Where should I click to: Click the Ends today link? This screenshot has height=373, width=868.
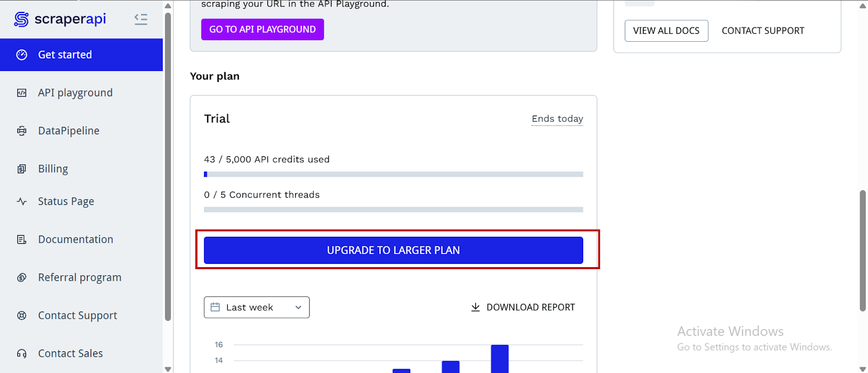pos(557,119)
